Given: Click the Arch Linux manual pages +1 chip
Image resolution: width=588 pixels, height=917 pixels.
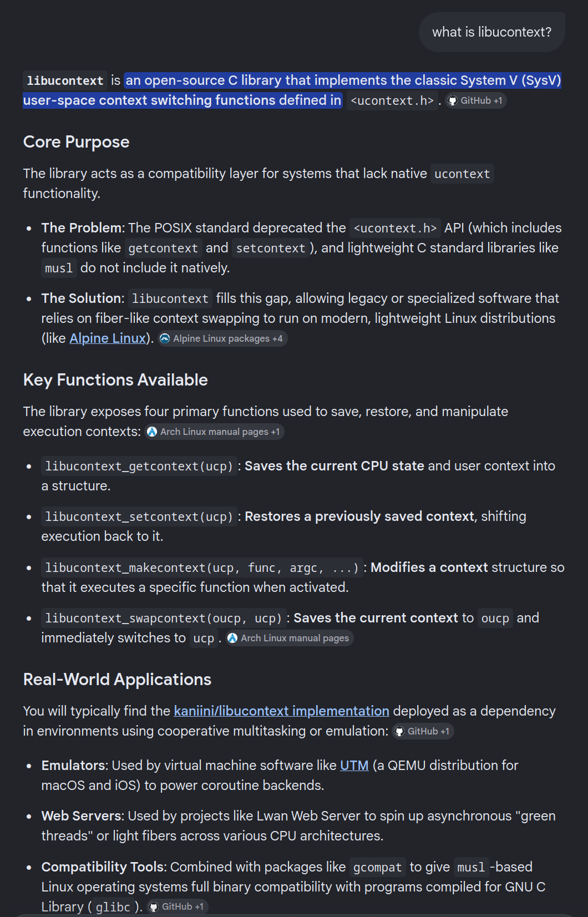Looking at the screenshot, I should coord(214,432).
